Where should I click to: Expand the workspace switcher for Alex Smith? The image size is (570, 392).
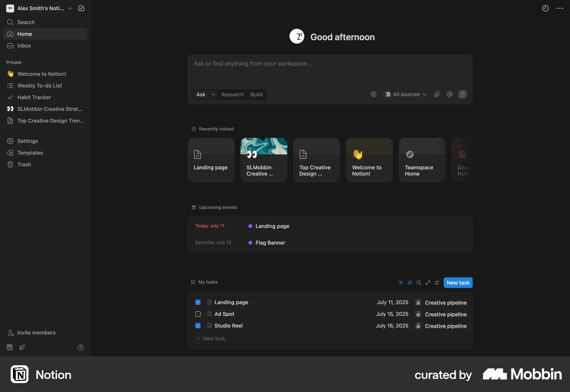click(70, 8)
